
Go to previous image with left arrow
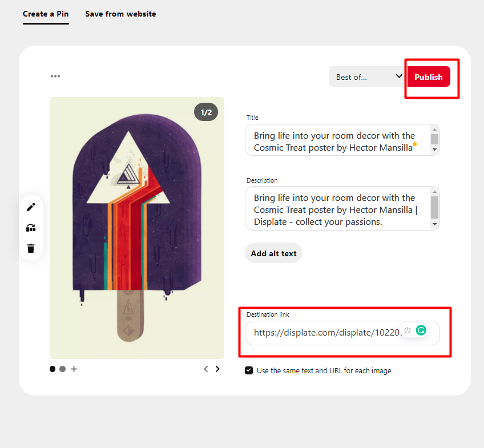pos(206,369)
